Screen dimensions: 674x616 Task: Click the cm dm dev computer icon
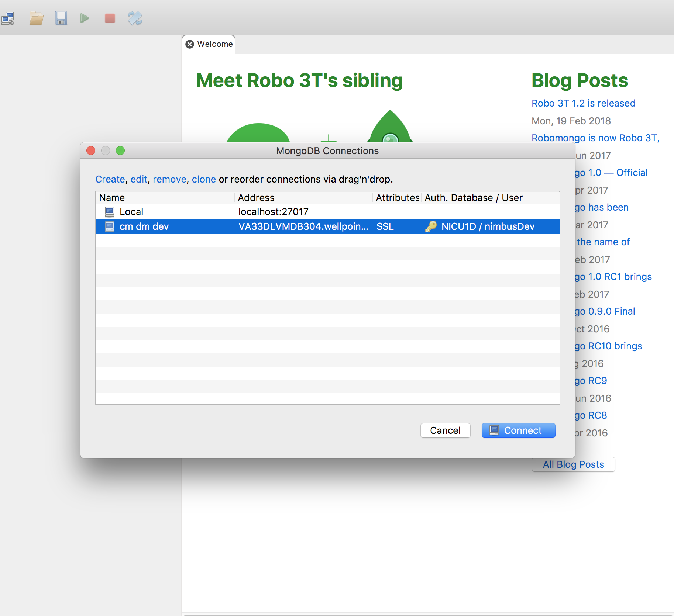click(110, 226)
